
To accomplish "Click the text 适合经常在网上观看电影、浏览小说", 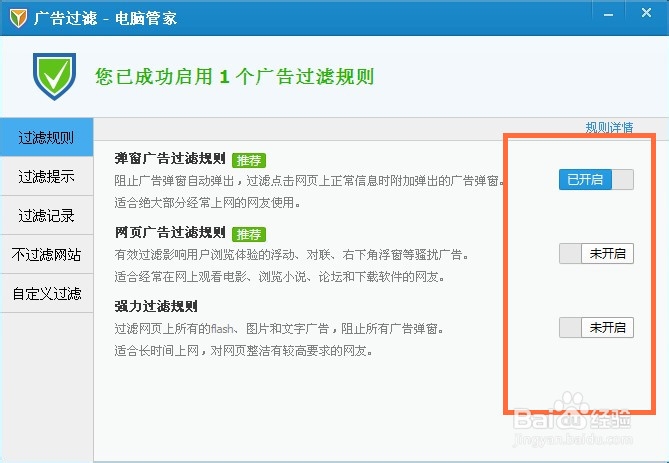I will [280, 277].
